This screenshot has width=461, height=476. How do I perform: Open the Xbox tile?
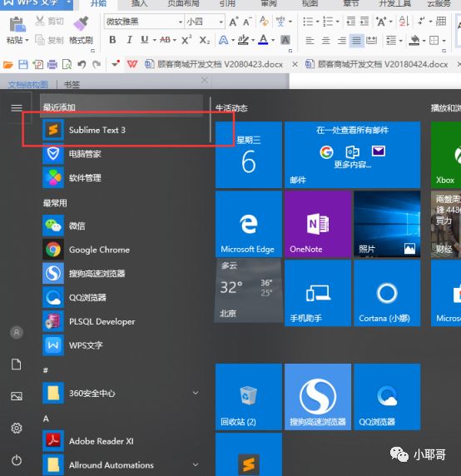coord(446,155)
